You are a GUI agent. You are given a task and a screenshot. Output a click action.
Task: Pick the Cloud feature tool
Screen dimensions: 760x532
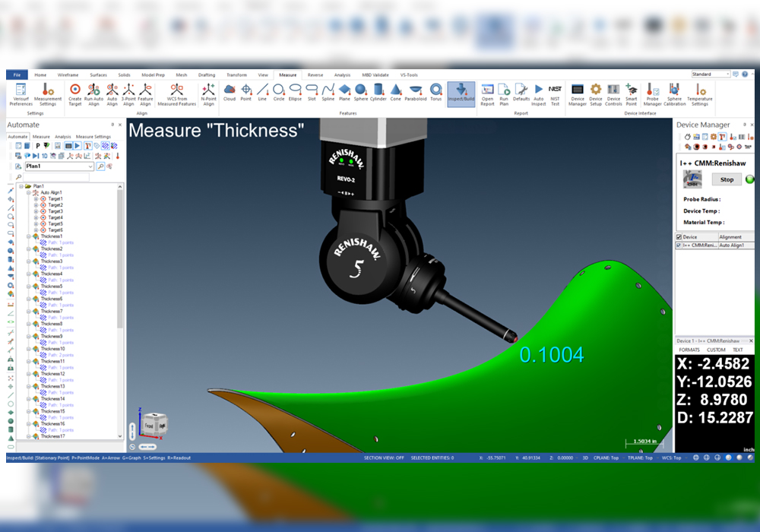tap(230, 92)
